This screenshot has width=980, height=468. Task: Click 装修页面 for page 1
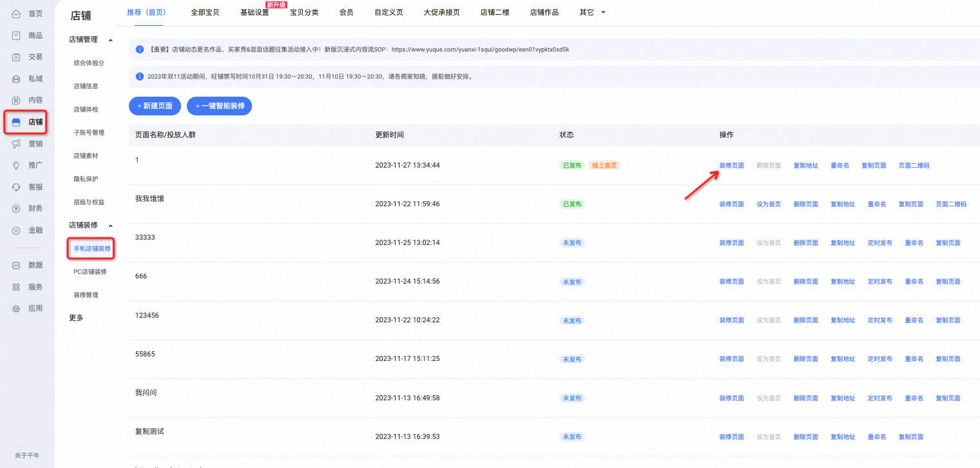pos(731,166)
